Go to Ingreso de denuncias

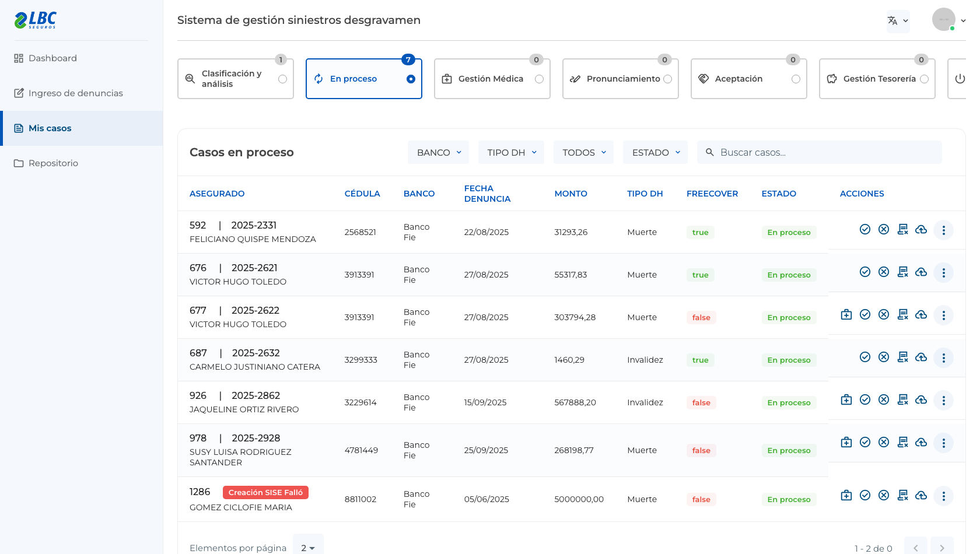(75, 93)
